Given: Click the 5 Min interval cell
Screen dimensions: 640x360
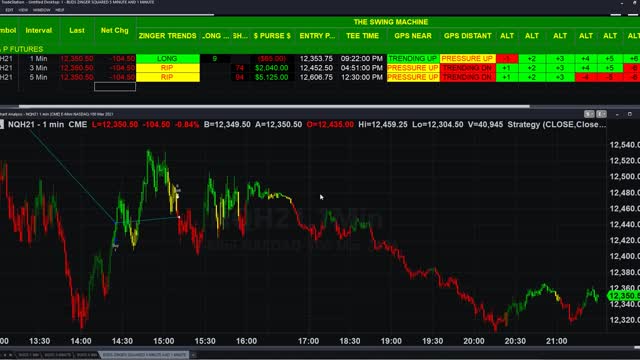Looking at the screenshot, I should click(x=38, y=77).
